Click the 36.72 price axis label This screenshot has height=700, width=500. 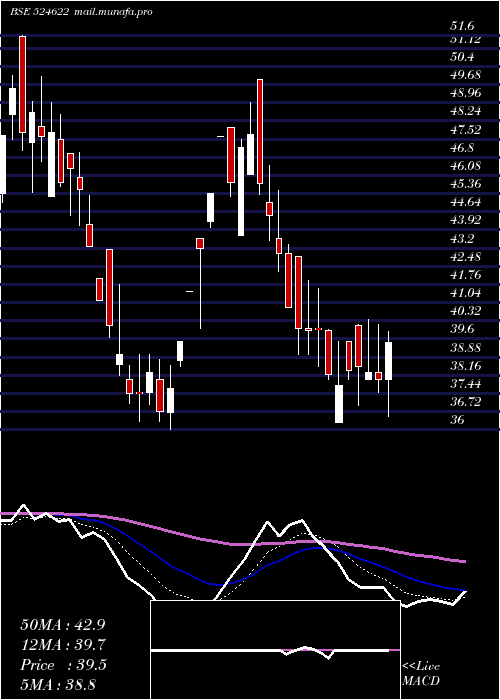(465, 402)
